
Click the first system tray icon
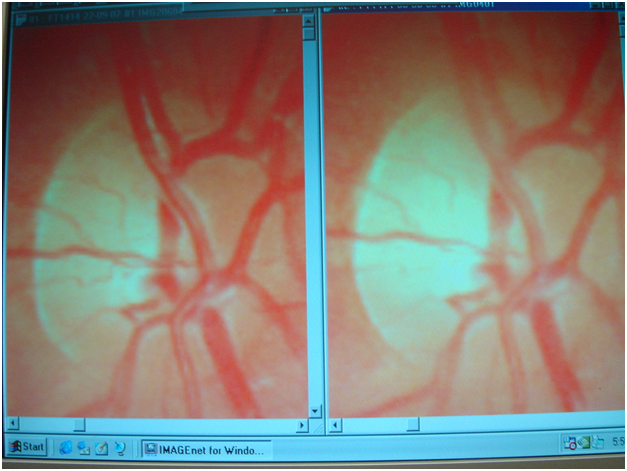(568, 444)
